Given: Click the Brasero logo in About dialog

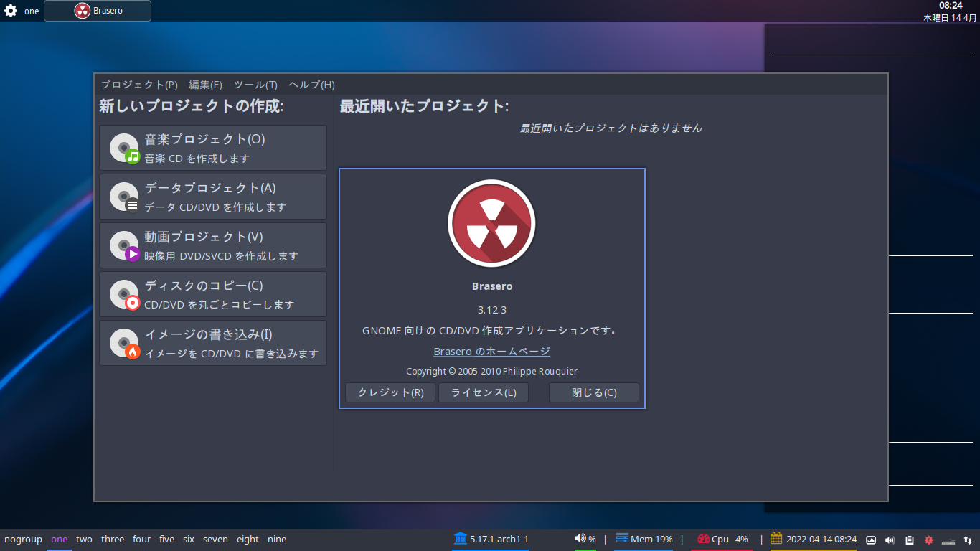Looking at the screenshot, I should click(492, 224).
